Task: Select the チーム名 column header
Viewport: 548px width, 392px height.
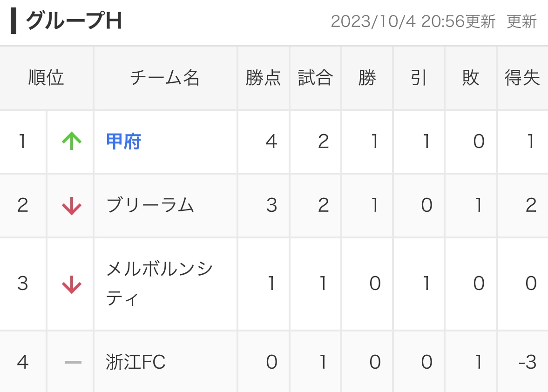Action: coord(165,78)
